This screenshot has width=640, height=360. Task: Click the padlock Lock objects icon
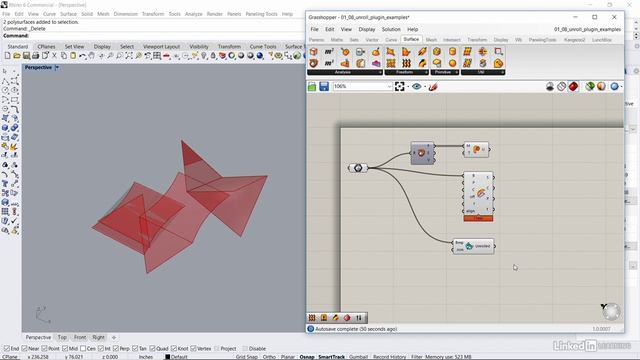[x=213, y=56]
